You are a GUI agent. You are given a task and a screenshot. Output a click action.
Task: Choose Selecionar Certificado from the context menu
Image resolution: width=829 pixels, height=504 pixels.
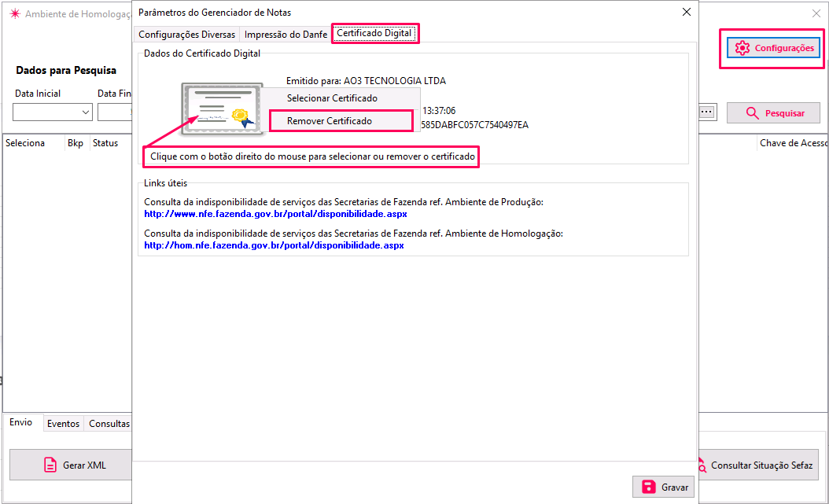(332, 98)
